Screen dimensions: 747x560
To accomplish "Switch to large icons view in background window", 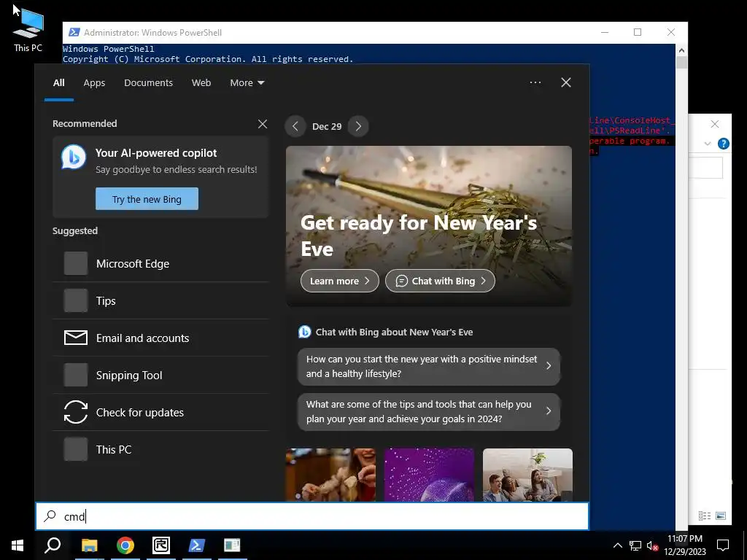I will [x=721, y=516].
